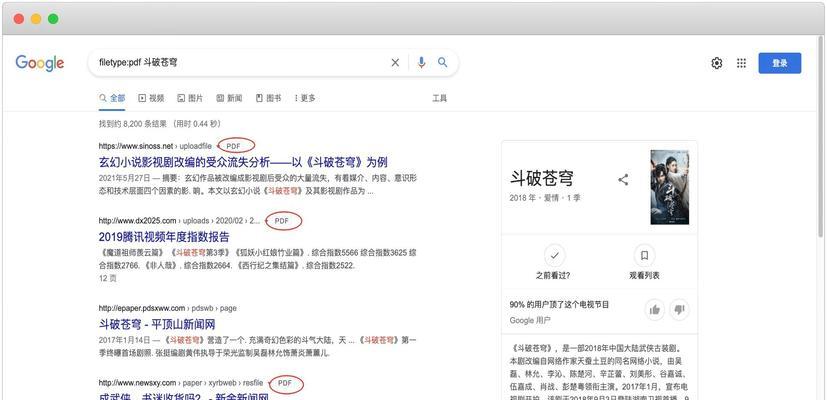This screenshot has height=400, width=827.
Task: Mark as watched with the checkmark icon
Action: pos(554,255)
